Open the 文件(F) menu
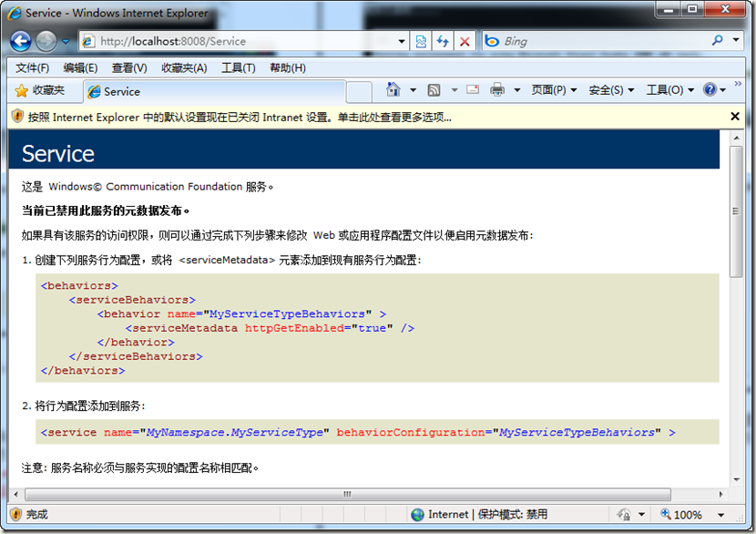The width and height of the screenshot is (756, 534). 32,68
